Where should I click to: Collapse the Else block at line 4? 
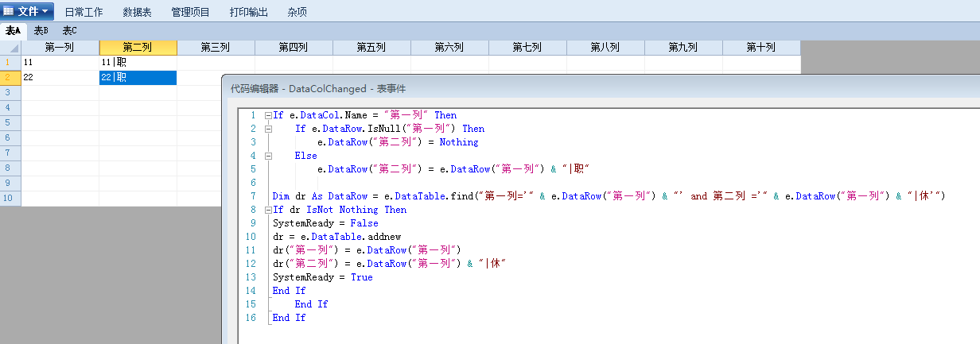[x=268, y=156]
